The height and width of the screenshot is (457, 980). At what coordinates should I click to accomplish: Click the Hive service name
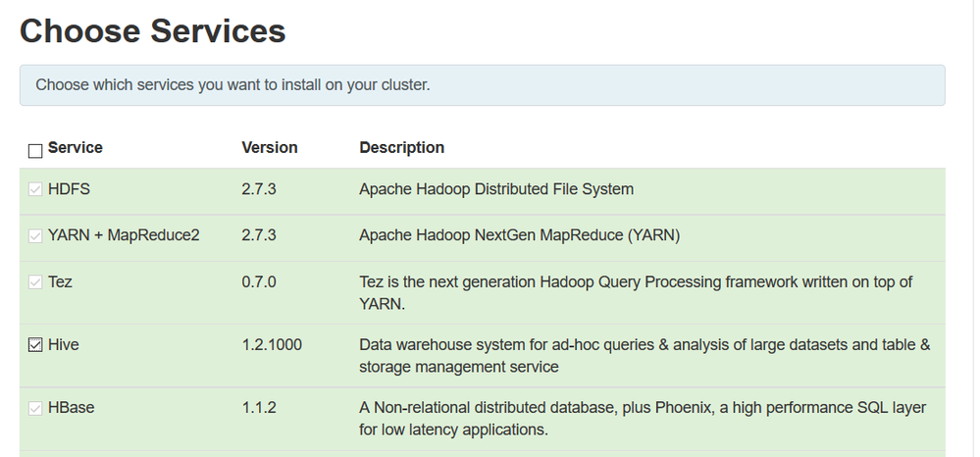pos(62,345)
